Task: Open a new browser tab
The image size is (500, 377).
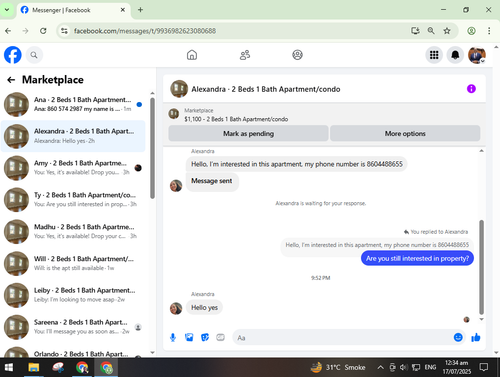Action: [140, 10]
